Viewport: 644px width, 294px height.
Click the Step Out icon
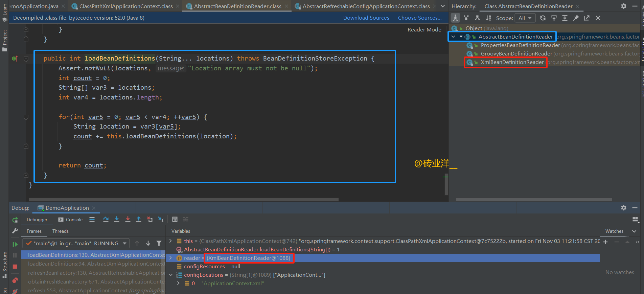(x=139, y=220)
